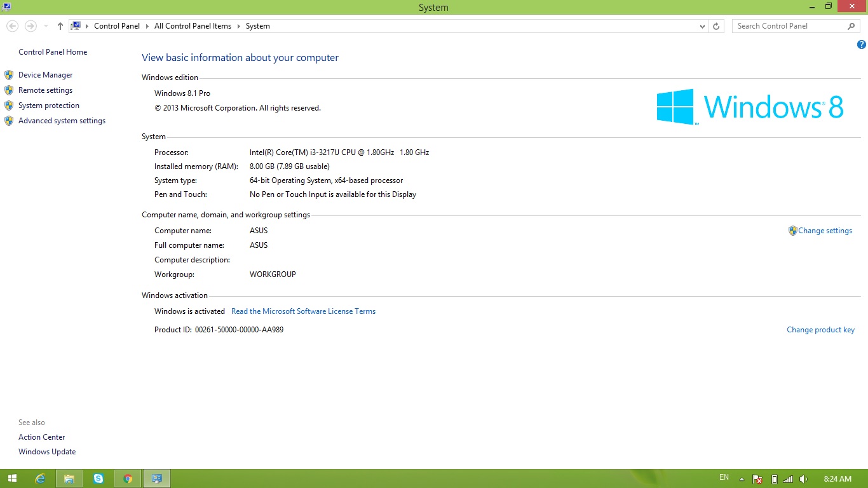This screenshot has height=488, width=868.
Task: Expand the chevron after All Control Panel Items
Action: point(238,26)
